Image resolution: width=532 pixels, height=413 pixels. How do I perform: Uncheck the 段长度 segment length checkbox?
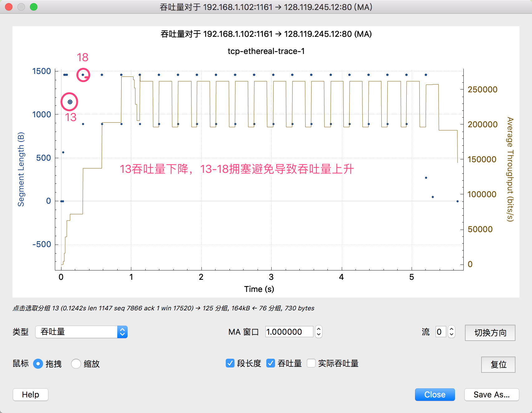coord(230,363)
